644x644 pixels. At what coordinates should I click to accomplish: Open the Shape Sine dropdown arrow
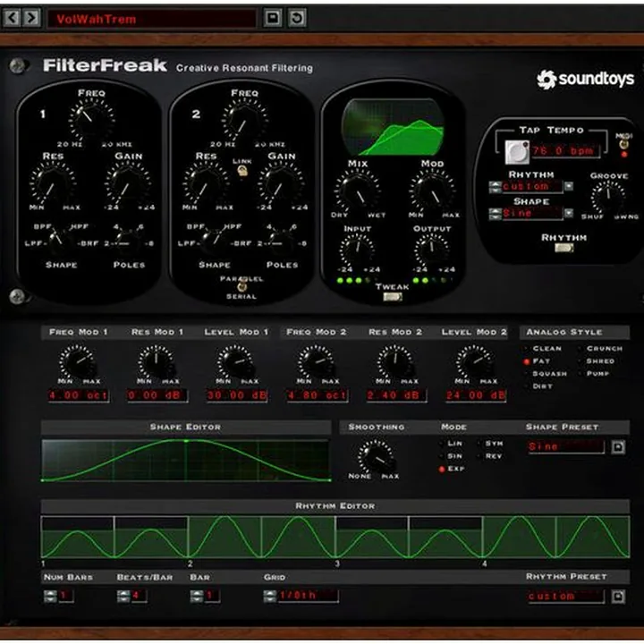(x=569, y=213)
